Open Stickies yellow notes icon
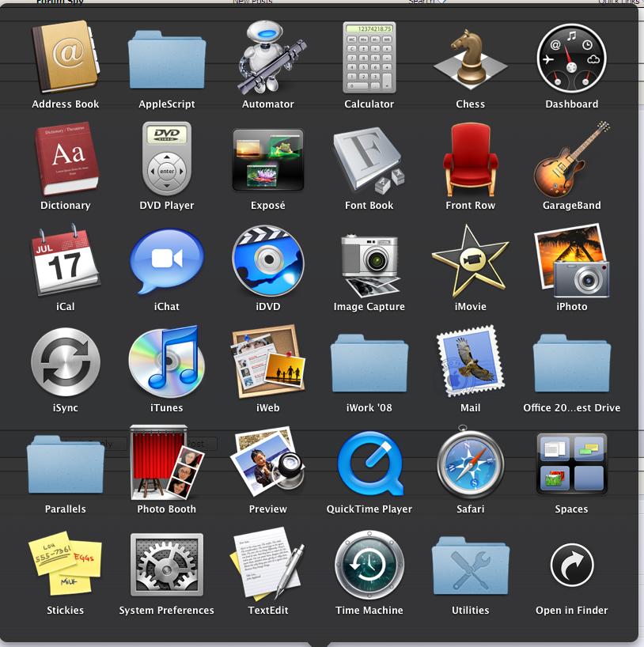The image size is (644, 647). [x=66, y=563]
